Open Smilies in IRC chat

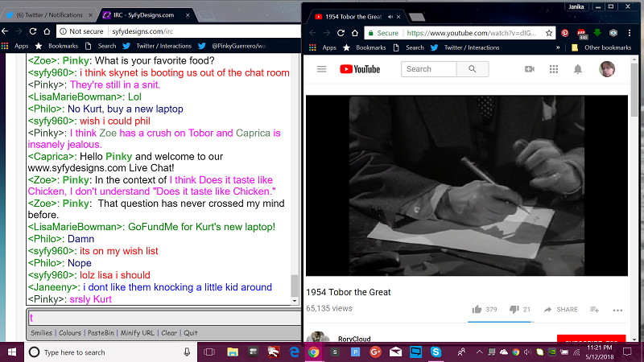[42, 333]
